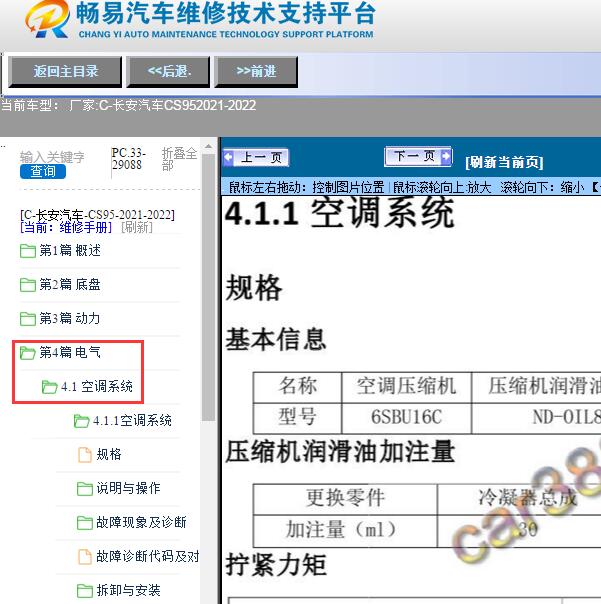Click the left arrow icon on 上一页

(x=228, y=157)
